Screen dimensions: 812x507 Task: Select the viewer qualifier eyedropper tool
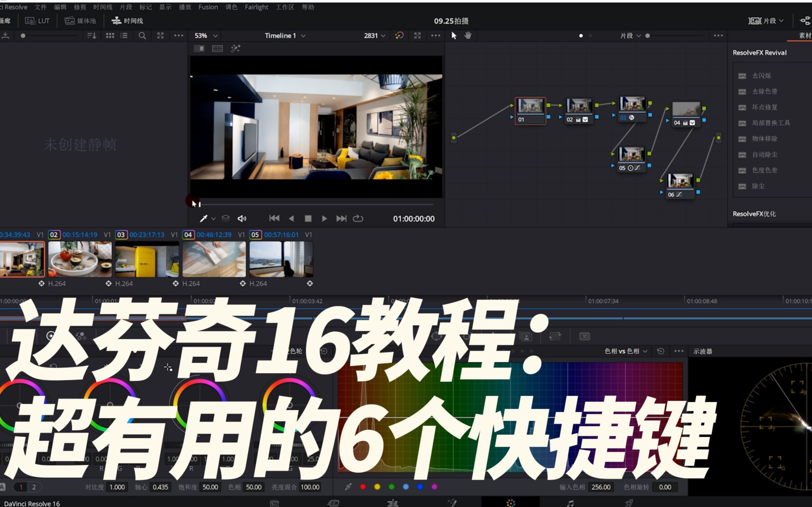[204, 218]
